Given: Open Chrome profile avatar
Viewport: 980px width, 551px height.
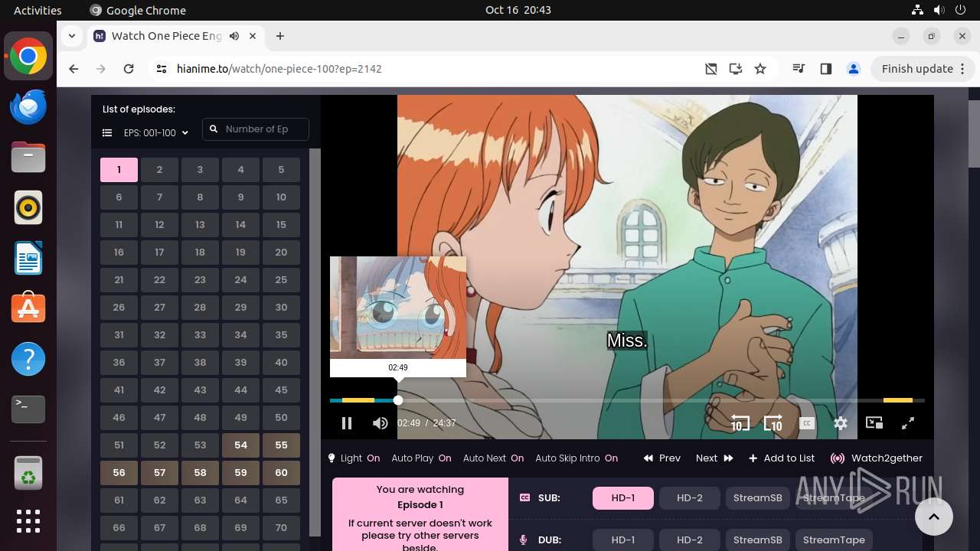Looking at the screenshot, I should click(x=854, y=69).
